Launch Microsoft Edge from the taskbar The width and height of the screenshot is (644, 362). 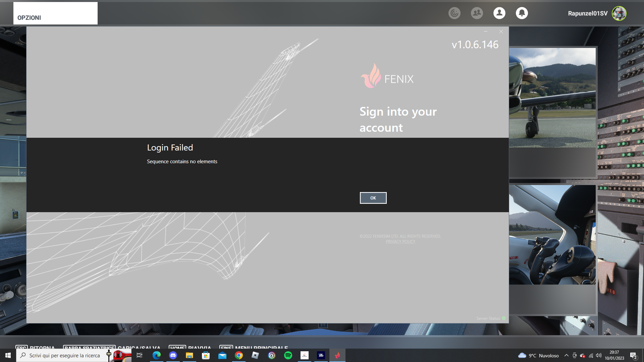157,355
